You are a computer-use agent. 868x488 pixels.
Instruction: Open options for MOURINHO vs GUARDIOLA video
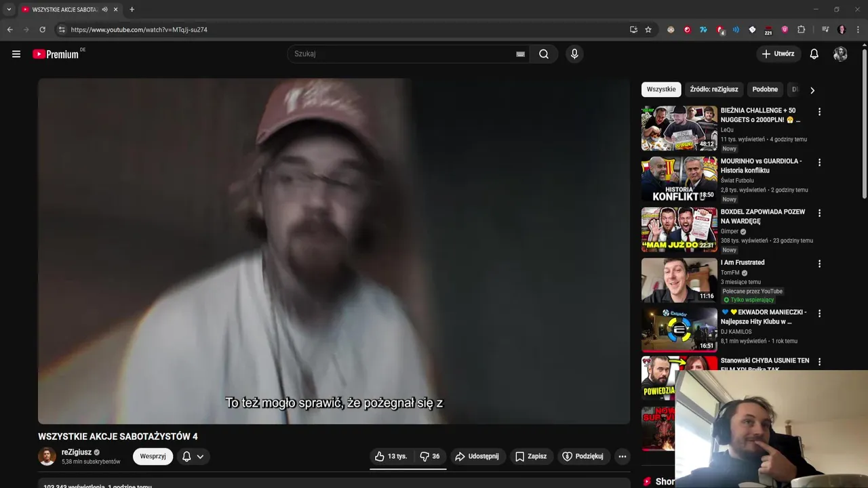pyautogui.click(x=819, y=163)
